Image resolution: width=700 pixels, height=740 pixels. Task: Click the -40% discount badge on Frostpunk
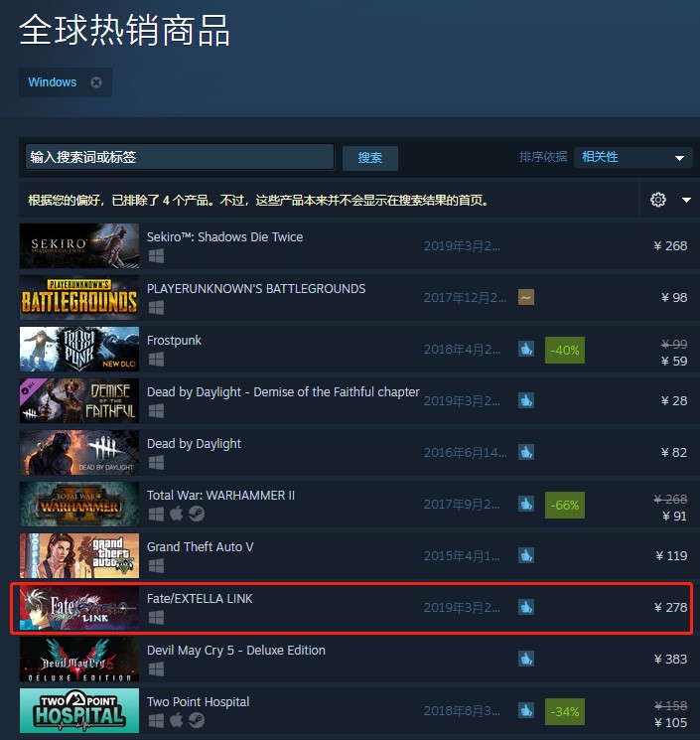click(x=565, y=351)
